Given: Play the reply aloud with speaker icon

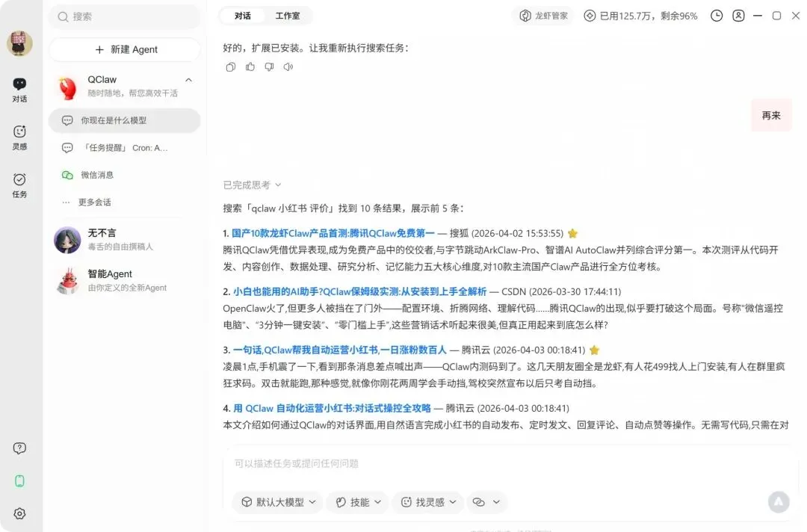Looking at the screenshot, I should (288, 67).
